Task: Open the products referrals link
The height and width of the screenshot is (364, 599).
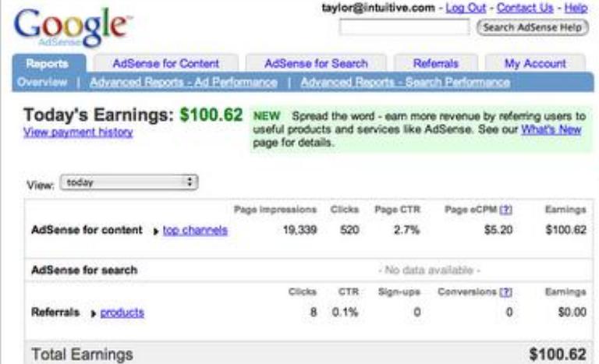Action: 122,313
